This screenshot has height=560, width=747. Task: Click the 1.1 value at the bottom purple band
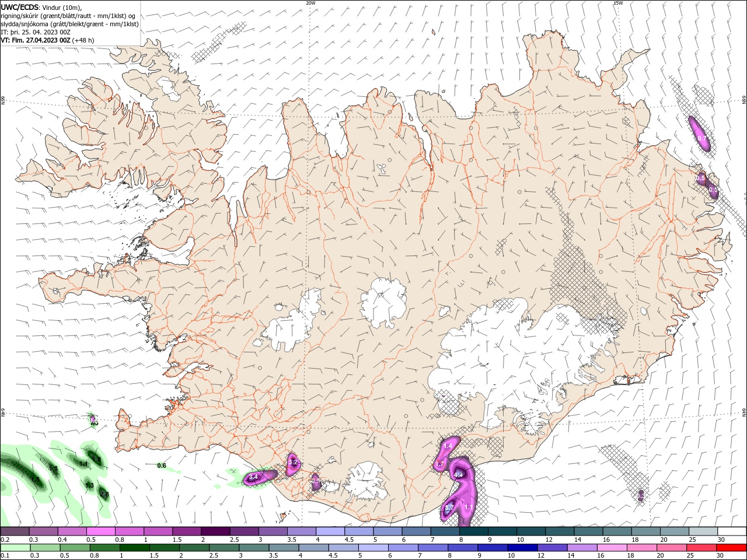click(x=468, y=508)
